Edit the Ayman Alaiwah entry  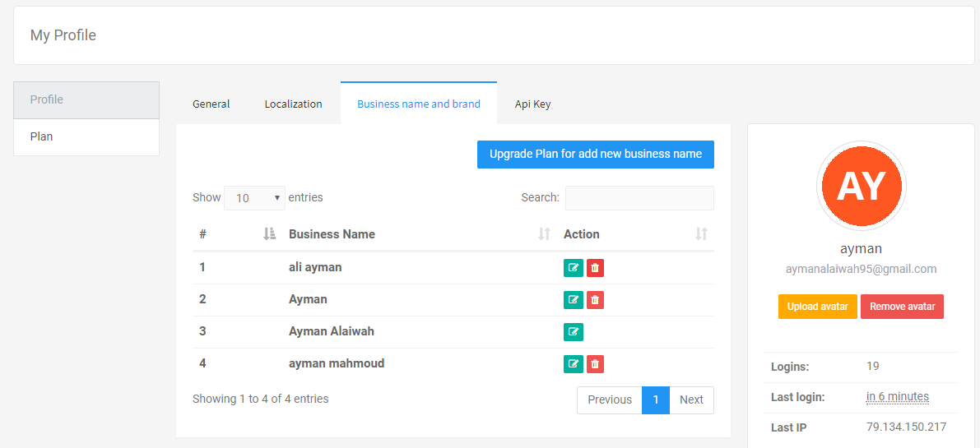tap(574, 332)
